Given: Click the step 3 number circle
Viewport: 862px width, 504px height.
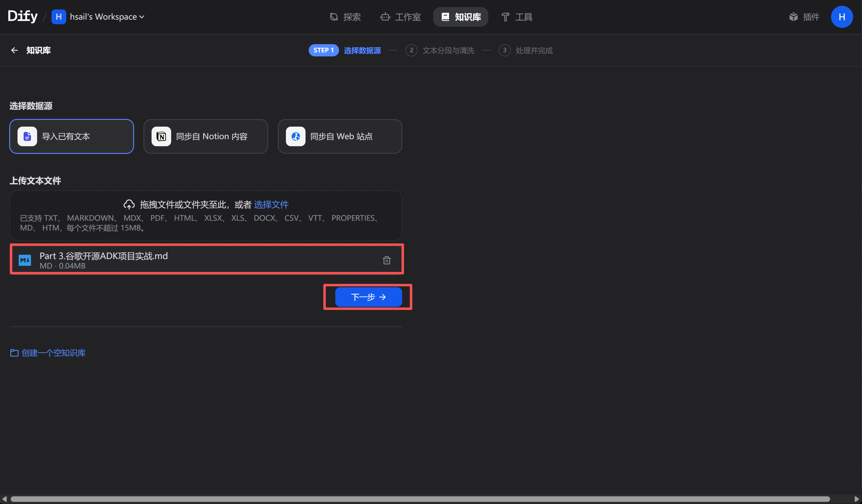Looking at the screenshot, I should pyautogui.click(x=504, y=50).
